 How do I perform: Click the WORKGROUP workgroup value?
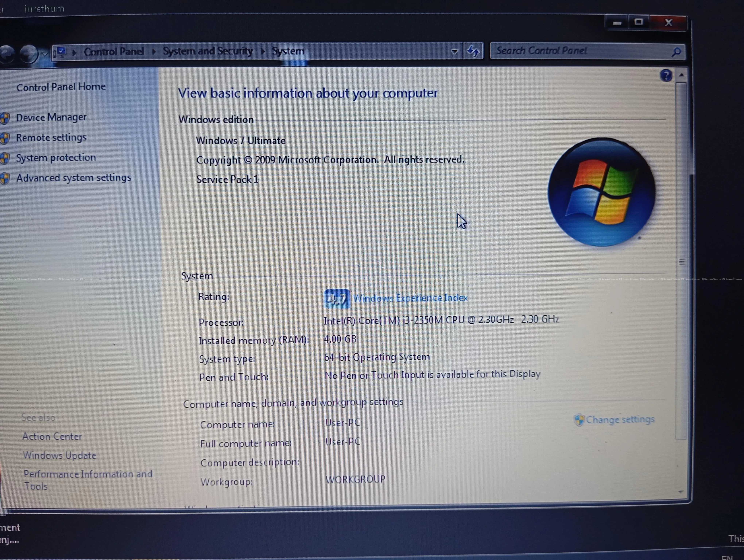click(x=355, y=479)
